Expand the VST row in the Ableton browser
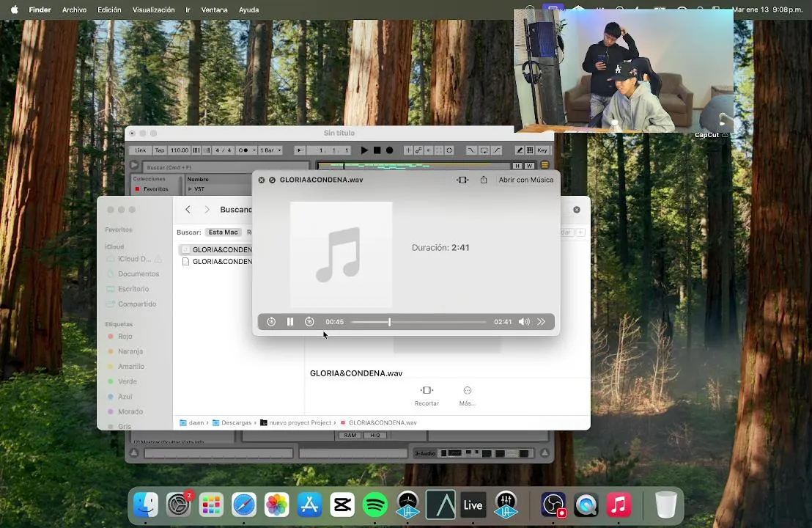Screen dimensions: 812x528 190,189
